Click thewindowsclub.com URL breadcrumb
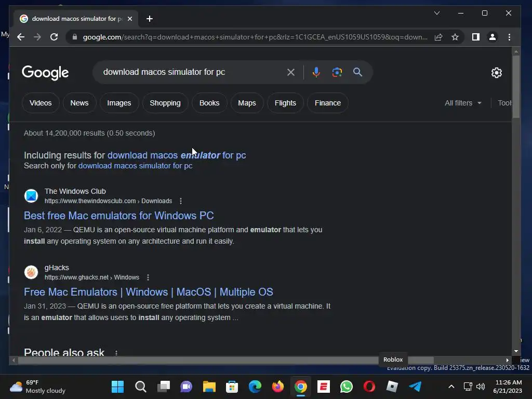 (x=108, y=201)
